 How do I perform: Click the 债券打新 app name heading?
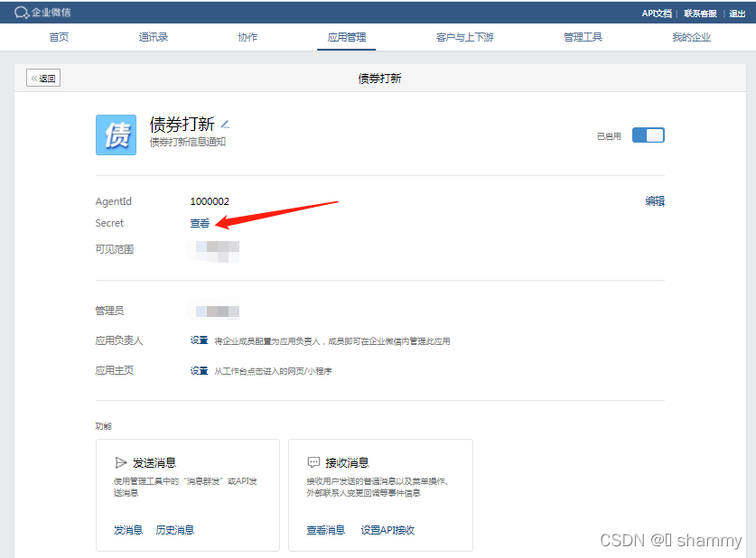point(182,125)
